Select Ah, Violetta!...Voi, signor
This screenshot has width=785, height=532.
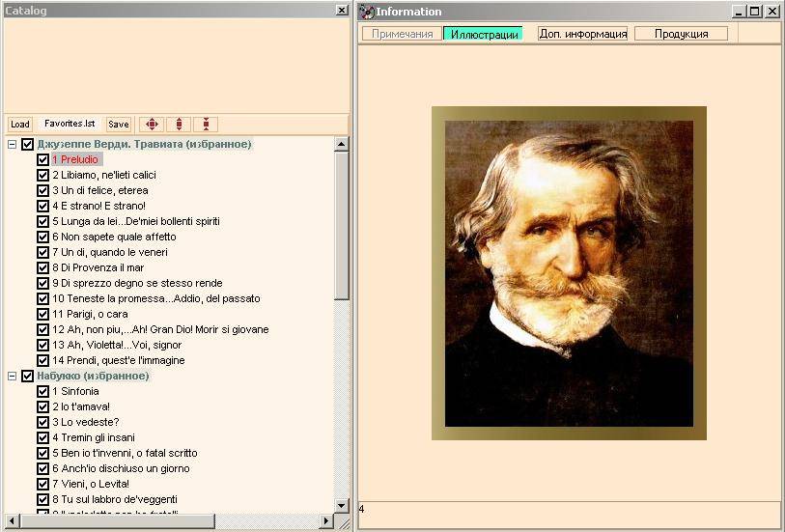coord(117,345)
